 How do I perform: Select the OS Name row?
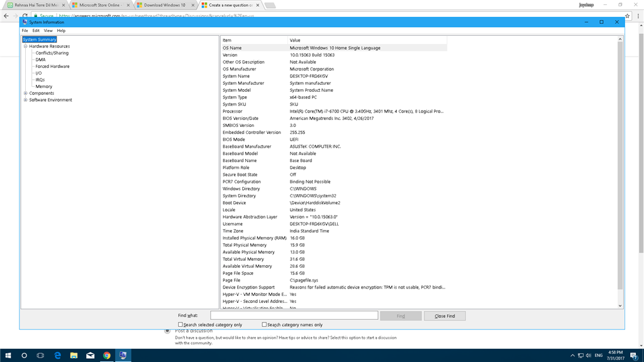point(333,48)
